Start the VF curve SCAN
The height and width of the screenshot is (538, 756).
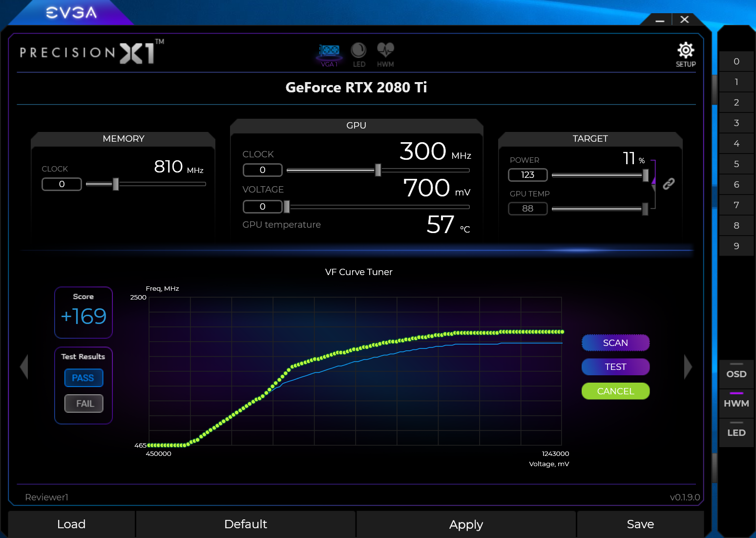click(x=615, y=343)
